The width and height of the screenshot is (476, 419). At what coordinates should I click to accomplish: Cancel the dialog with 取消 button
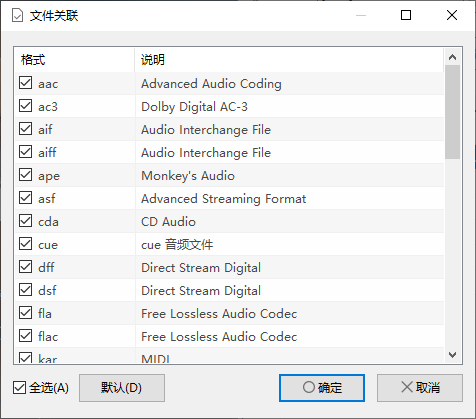pyautogui.click(x=420, y=388)
